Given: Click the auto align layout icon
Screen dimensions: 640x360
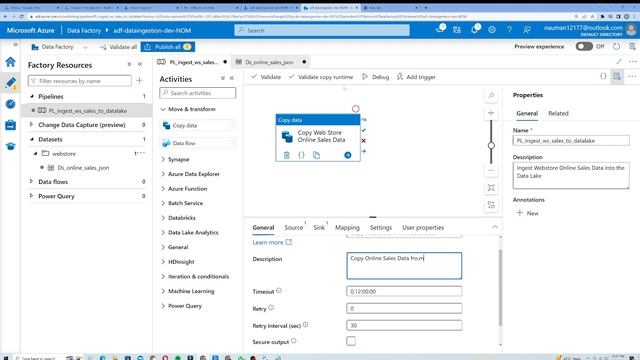Looking at the screenshot, I should pos(491,204).
